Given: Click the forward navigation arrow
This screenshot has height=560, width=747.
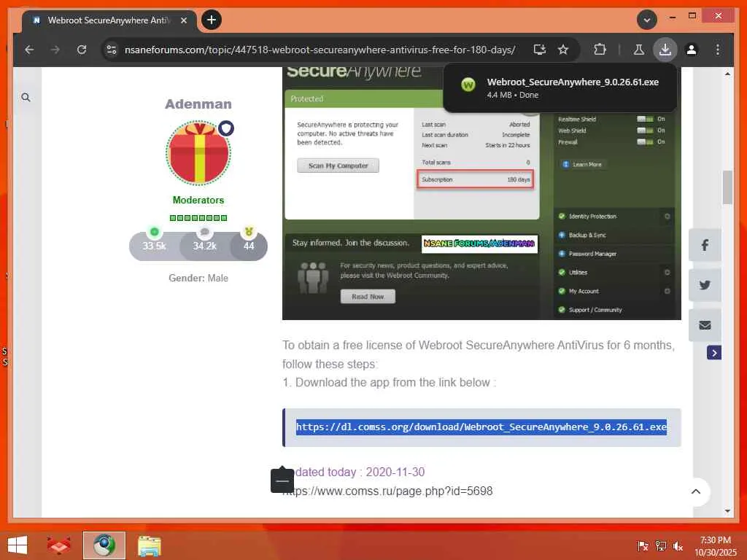Looking at the screenshot, I should [55, 50].
